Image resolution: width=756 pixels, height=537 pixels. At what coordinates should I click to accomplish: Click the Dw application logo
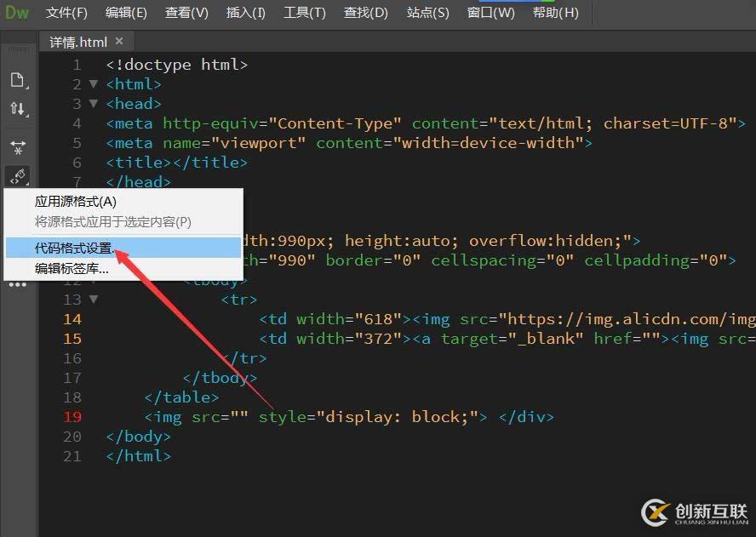coord(17,12)
